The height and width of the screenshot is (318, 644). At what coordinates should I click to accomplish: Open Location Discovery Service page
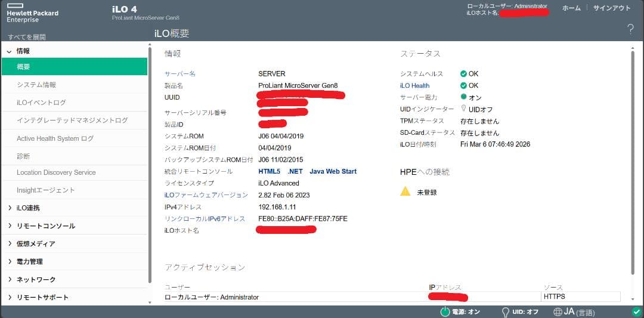tap(75, 172)
